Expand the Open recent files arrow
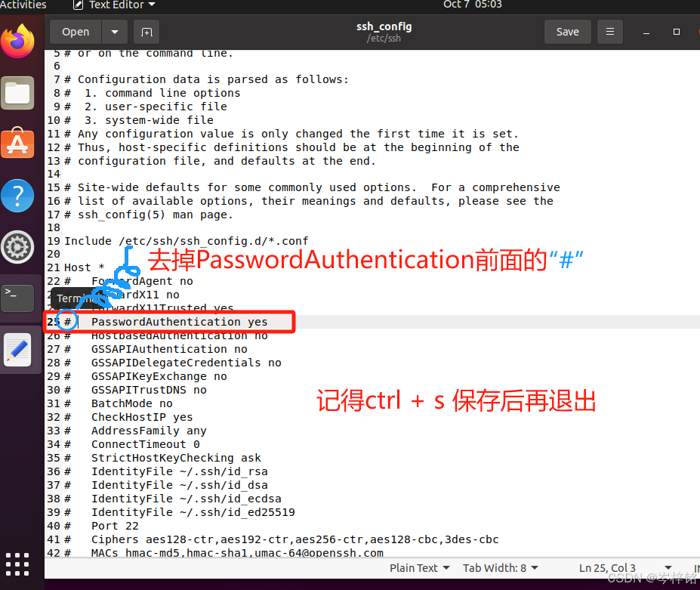The width and height of the screenshot is (700, 590). 115,32
